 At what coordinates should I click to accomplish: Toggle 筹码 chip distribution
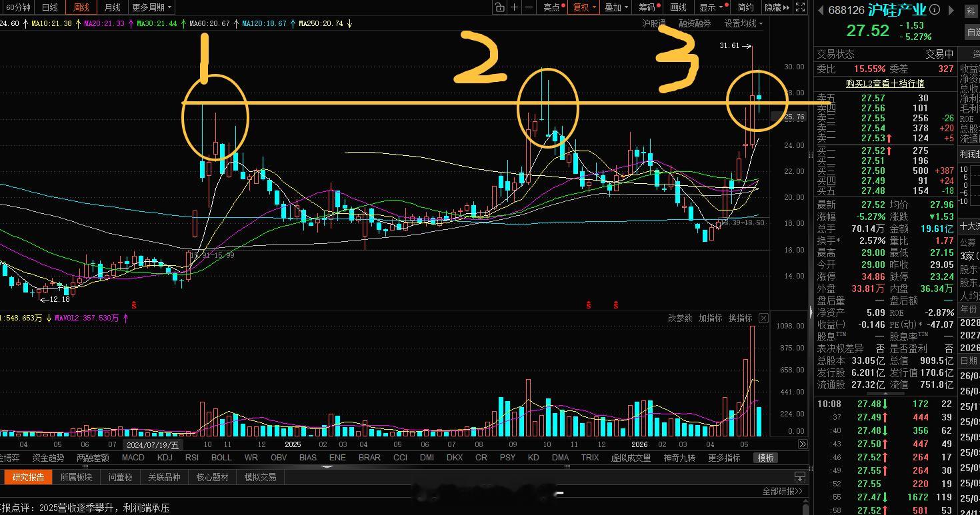point(649,7)
